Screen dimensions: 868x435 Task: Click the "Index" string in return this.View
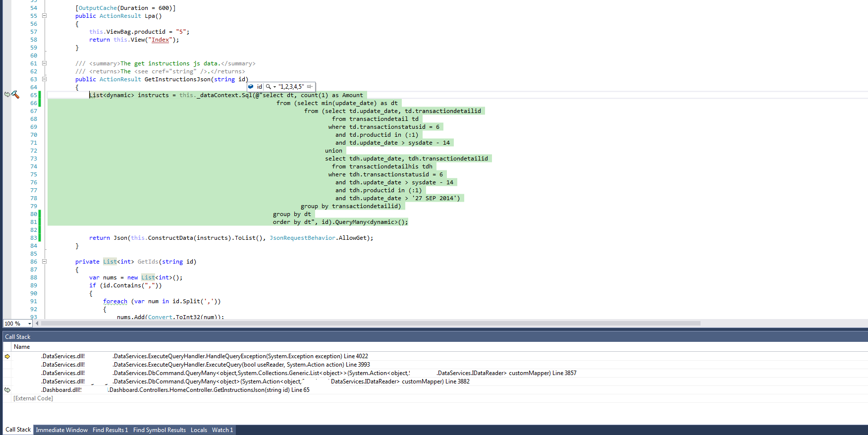(x=160, y=40)
